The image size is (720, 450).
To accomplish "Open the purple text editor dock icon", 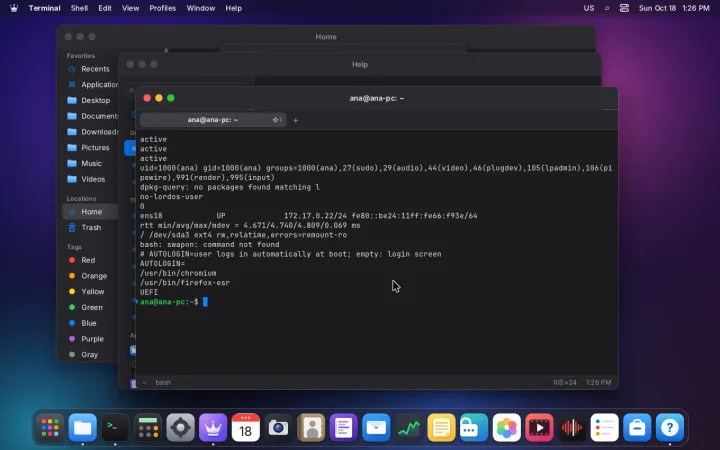I will 343,428.
